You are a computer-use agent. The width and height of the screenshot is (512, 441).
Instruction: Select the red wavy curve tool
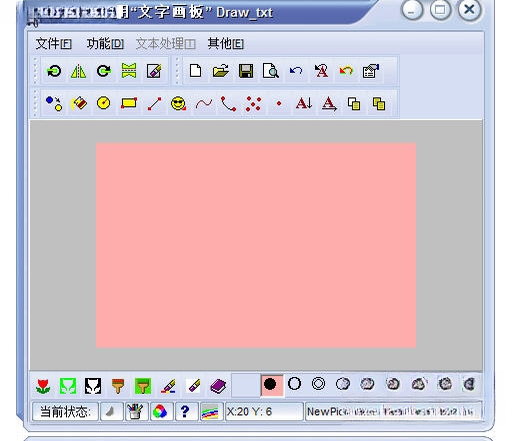pos(204,104)
